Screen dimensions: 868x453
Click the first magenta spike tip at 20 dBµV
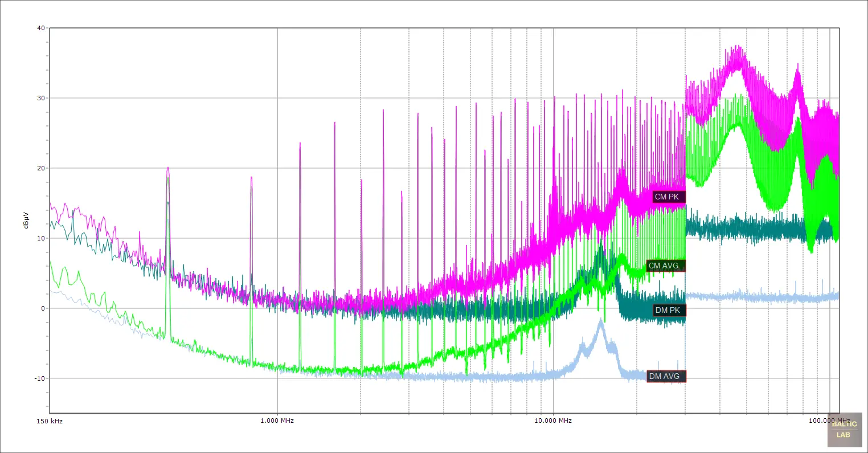tap(167, 168)
